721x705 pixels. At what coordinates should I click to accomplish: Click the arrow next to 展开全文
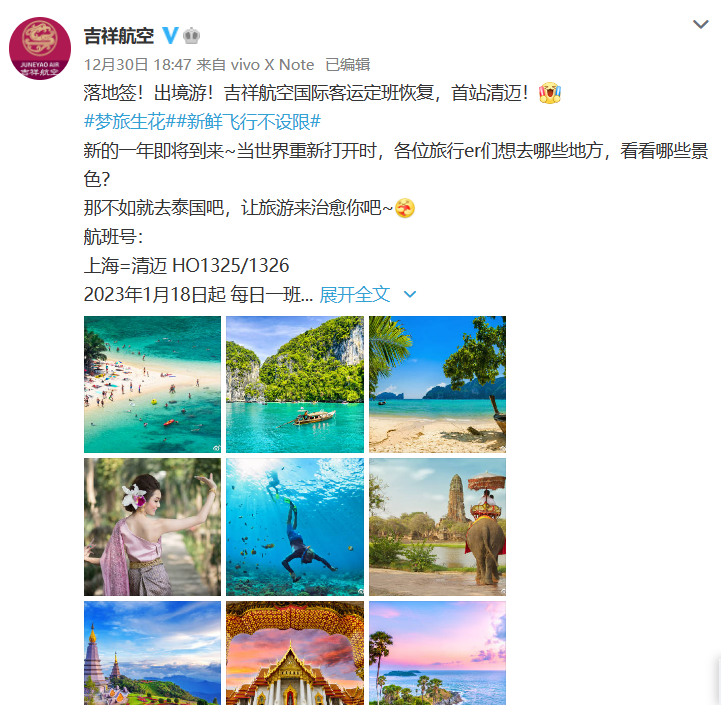[x=409, y=294]
